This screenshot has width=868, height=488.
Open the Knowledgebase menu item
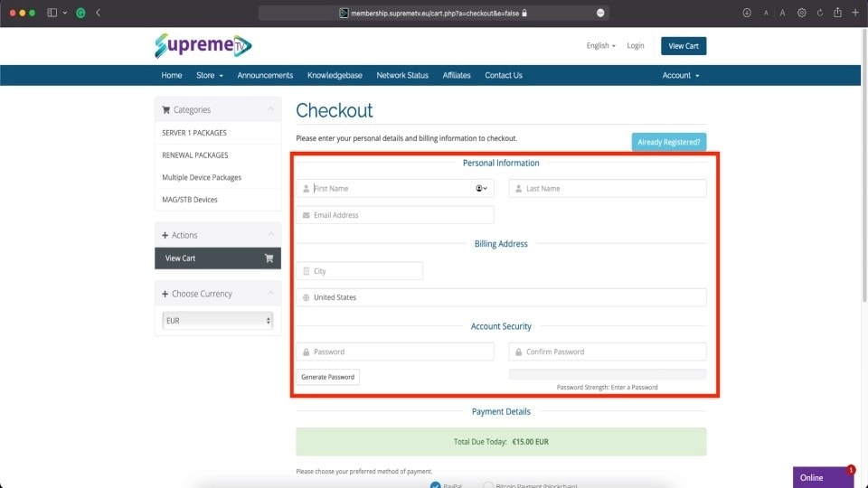(x=335, y=75)
